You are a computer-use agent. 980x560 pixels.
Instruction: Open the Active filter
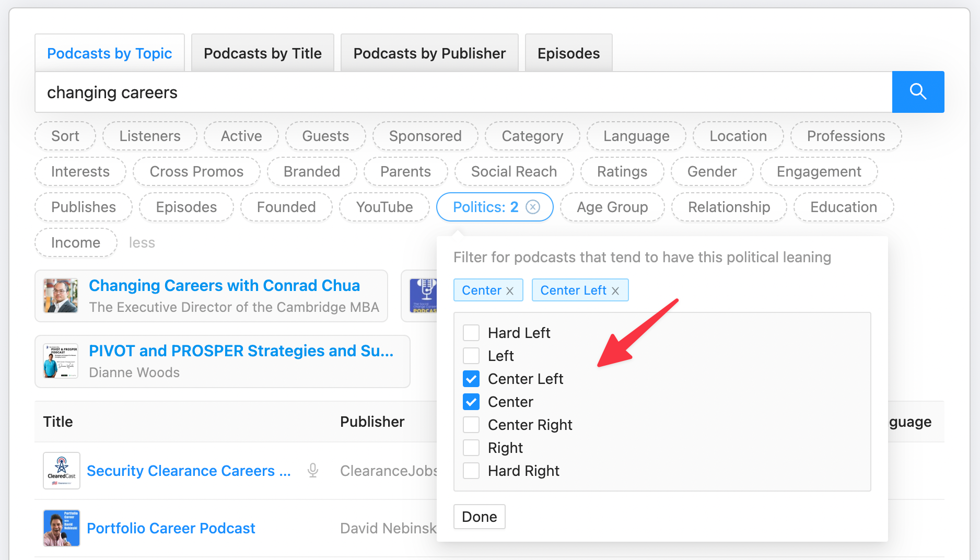241,136
